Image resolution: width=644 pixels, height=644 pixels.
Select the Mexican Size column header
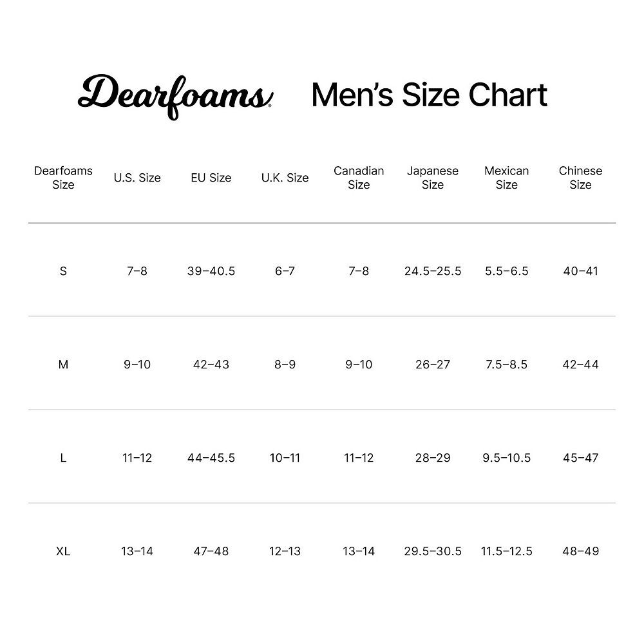coord(506,178)
